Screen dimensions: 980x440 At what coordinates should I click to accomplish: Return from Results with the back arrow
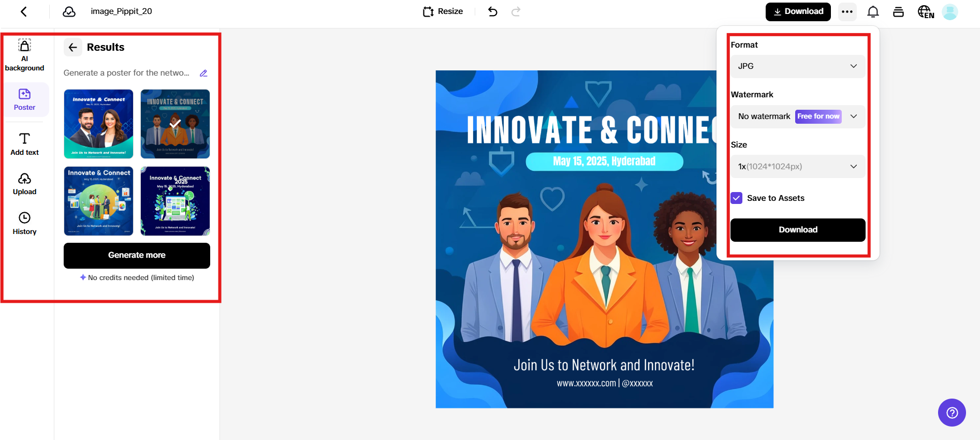pos(73,47)
